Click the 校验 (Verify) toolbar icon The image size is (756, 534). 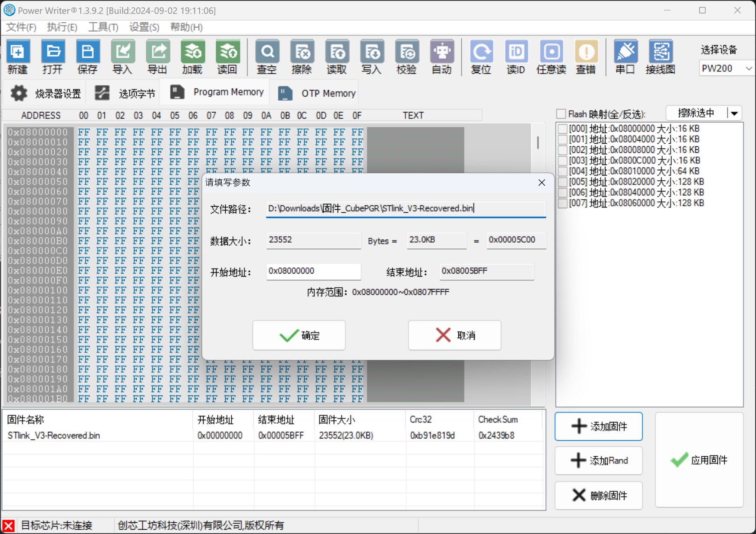tap(407, 57)
